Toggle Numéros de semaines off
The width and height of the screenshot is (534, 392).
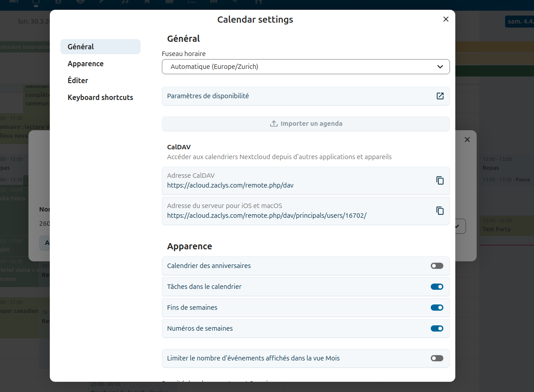[x=437, y=328]
